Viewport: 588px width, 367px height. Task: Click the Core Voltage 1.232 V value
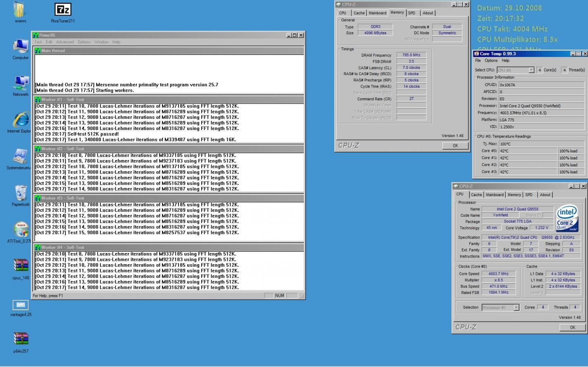541,228
